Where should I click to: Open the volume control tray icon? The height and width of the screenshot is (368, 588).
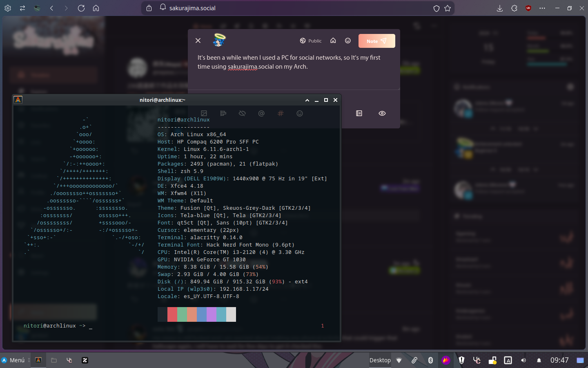tap(523, 360)
